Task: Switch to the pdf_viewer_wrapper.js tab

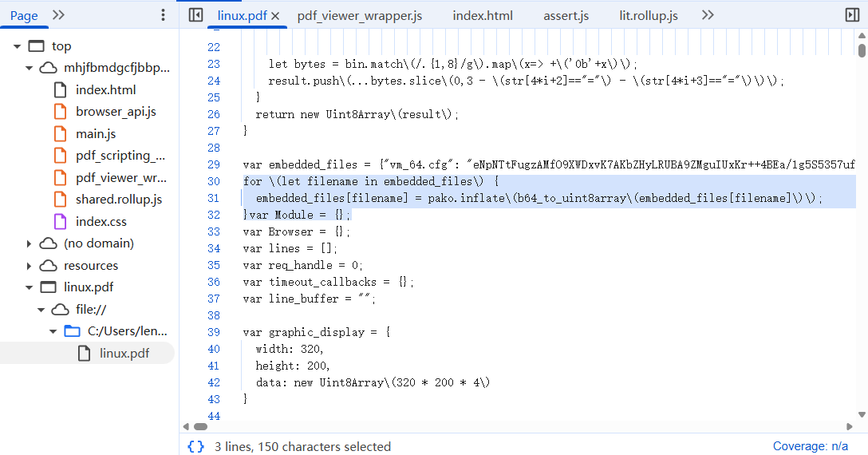Action: (x=360, y=15)
